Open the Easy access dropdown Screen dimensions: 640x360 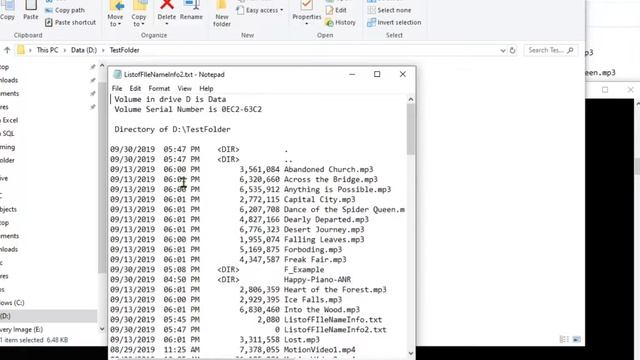[x=260, y=10]
